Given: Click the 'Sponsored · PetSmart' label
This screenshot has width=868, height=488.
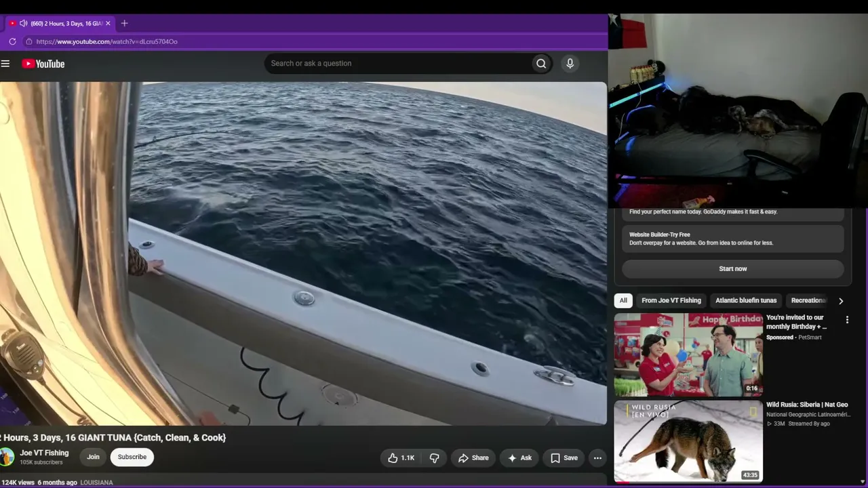Looking at the screenshot, I should tap(794, 338).
